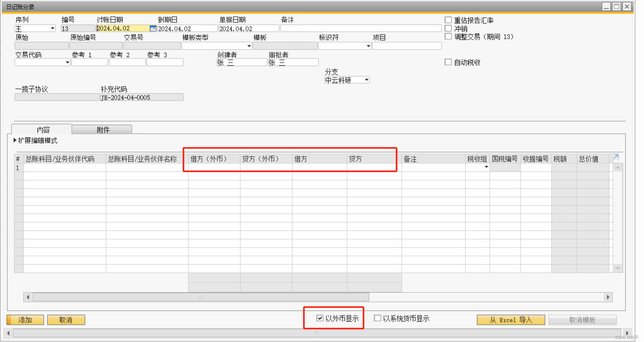This screenshot has width=644, height=342.
Task: Enable the 以系统货币显示 checkbox
Action: click(x=378, y=318)
